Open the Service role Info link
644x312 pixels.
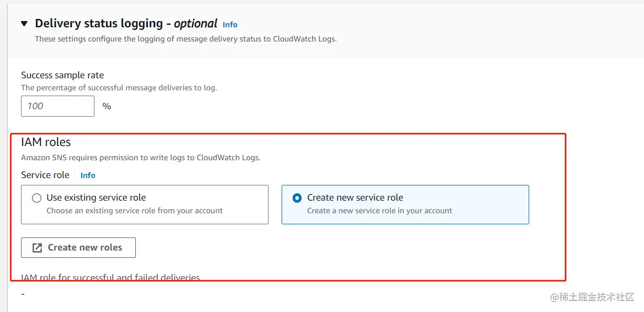pyautogui.click(x=88, y=175)
